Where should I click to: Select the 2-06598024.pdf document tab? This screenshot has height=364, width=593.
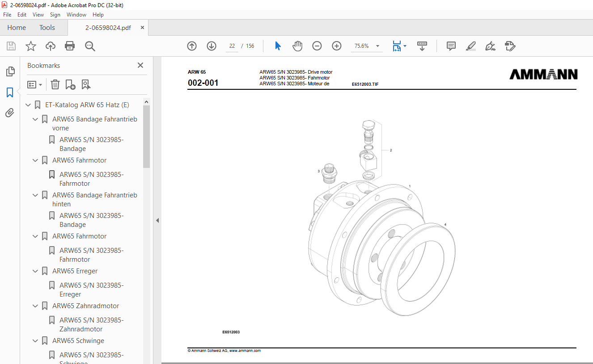(108, 28)
